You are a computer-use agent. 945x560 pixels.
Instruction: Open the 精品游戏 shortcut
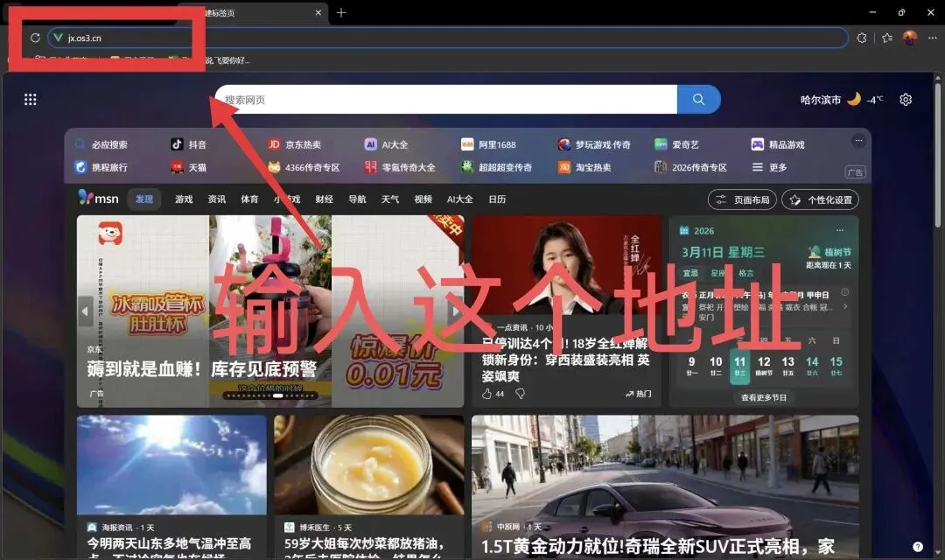click(778, 144)
